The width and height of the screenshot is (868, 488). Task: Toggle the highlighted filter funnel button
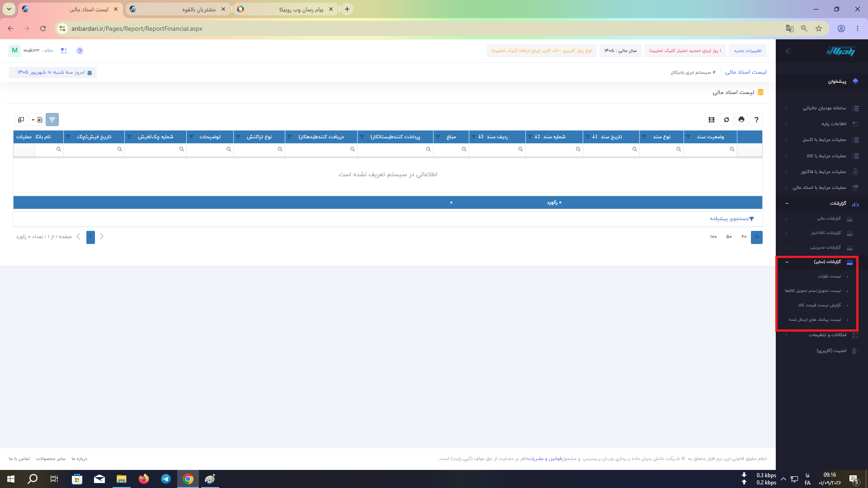(52, 120)
